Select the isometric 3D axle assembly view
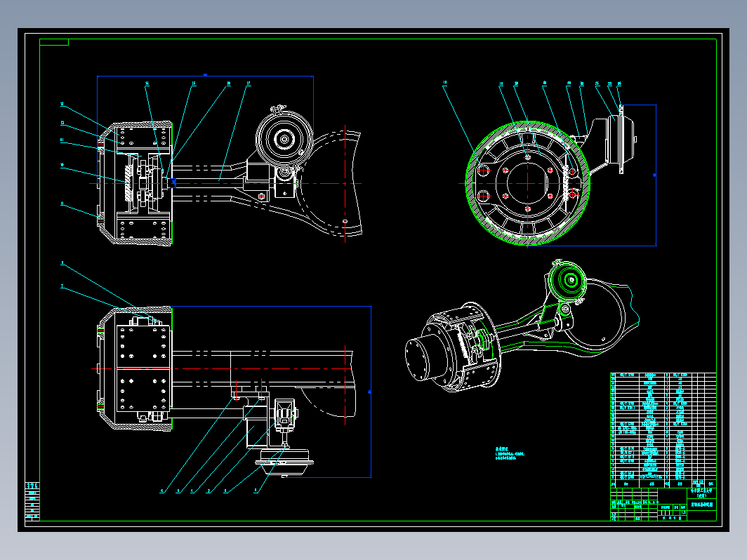This screenshot has width=747, height=560. (522, 327)
